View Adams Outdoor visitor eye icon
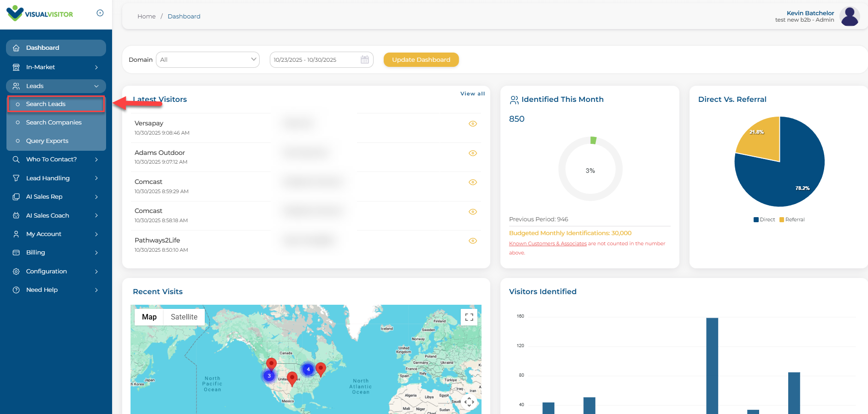Viewport: 868px width, 414px height. coord(473,153)
